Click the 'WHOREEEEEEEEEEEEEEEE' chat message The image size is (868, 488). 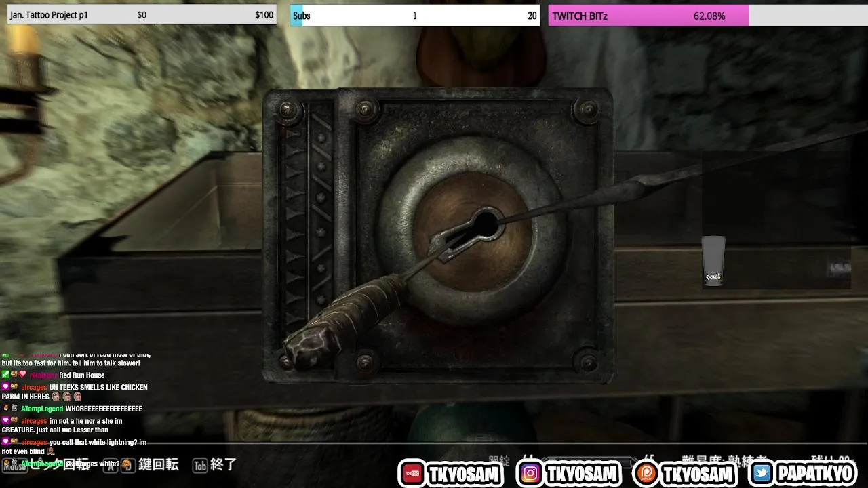tap(104, 409)
